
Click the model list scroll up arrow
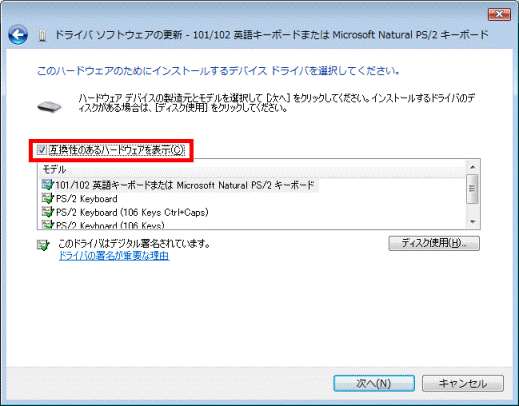click(x=473, y=167)
